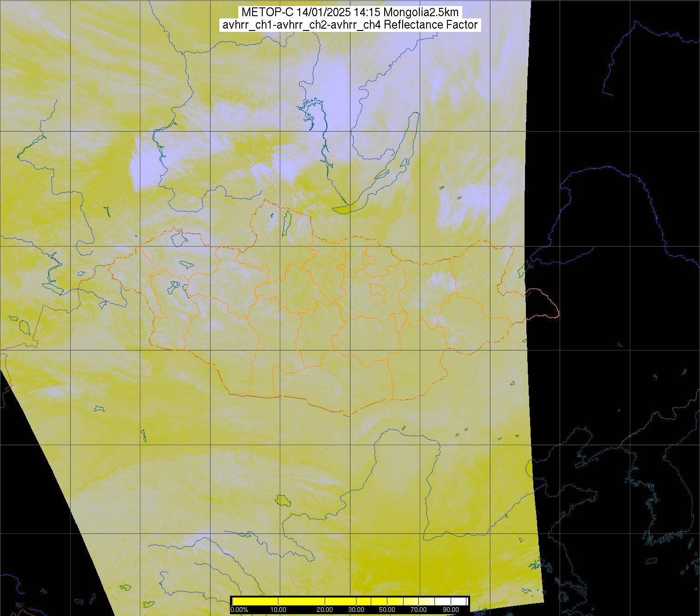Click the 20.00 colorbar label
Screen dimensions: 700x616
[x=325, y=610]
